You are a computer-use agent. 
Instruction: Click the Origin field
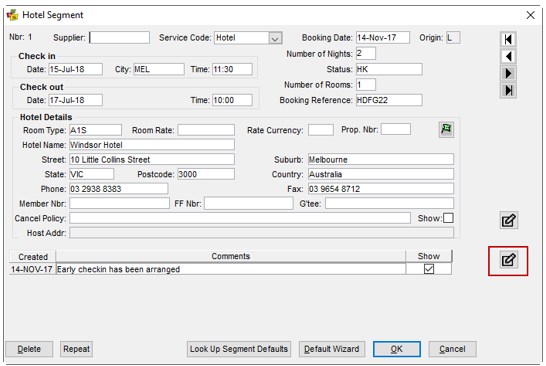(x=453, y=38)
